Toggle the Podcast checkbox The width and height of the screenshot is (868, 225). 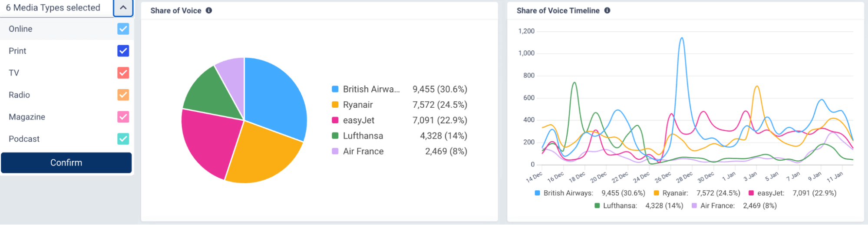click(123, 139)
